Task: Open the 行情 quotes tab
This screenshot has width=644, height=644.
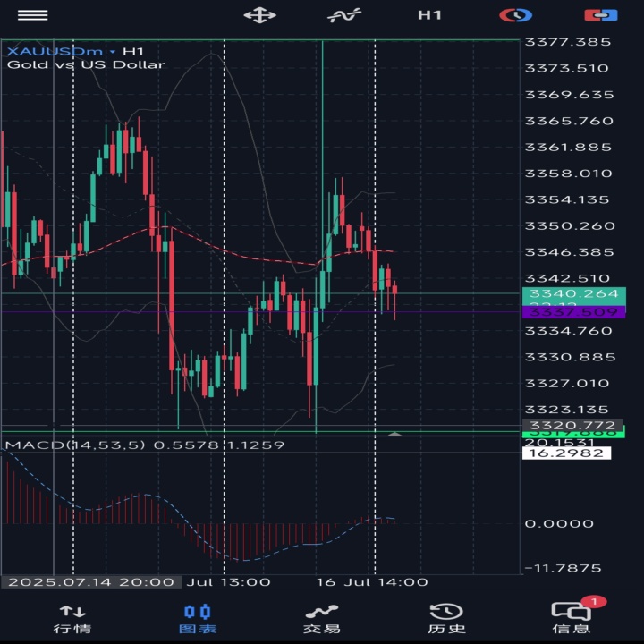Action: click(72, 619)
